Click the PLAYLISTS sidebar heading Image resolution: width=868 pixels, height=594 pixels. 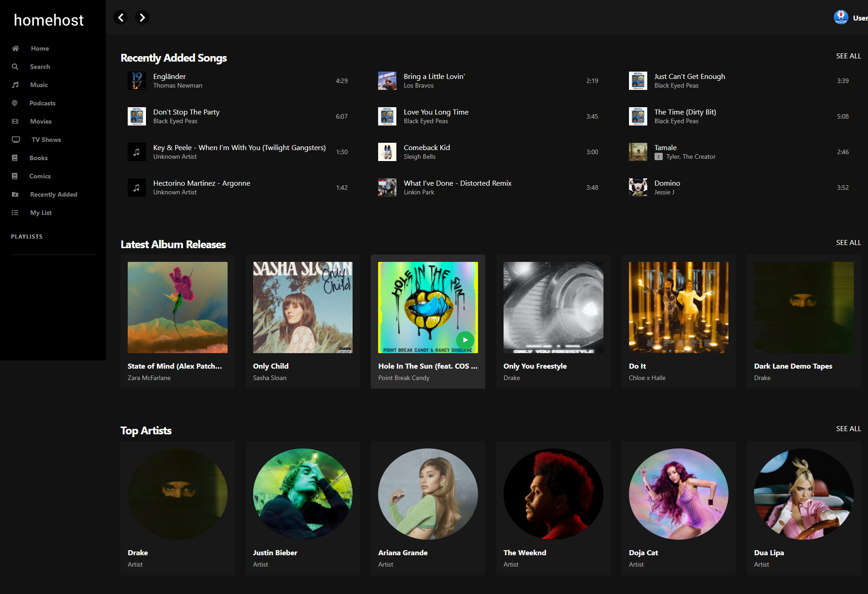27,236
